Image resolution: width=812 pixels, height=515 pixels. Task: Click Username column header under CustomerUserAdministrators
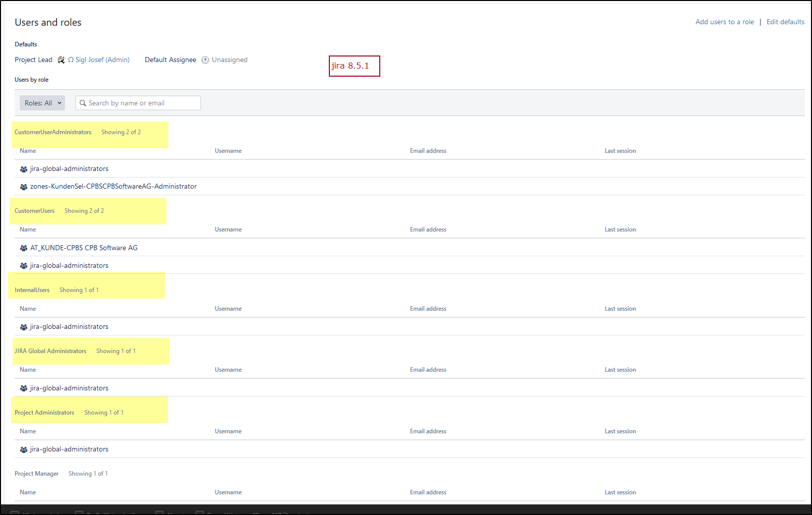coord(228,151)
